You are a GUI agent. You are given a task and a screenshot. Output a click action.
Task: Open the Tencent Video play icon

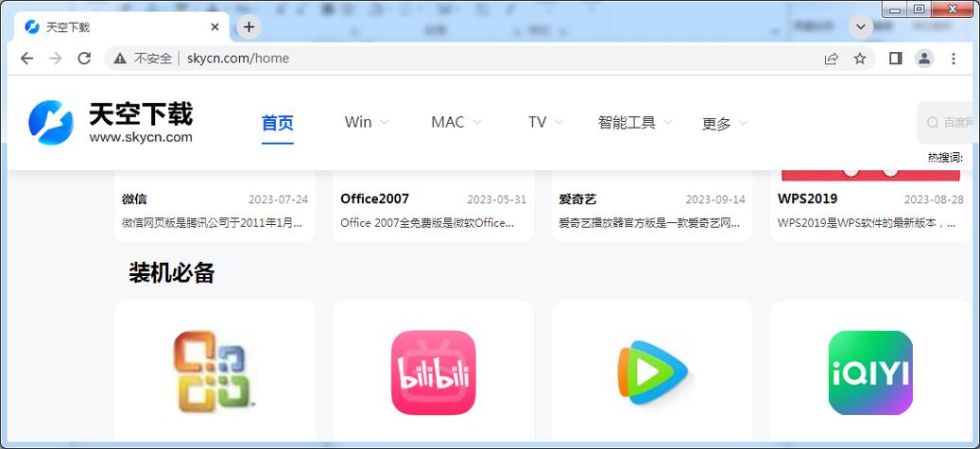pos(652,372)
